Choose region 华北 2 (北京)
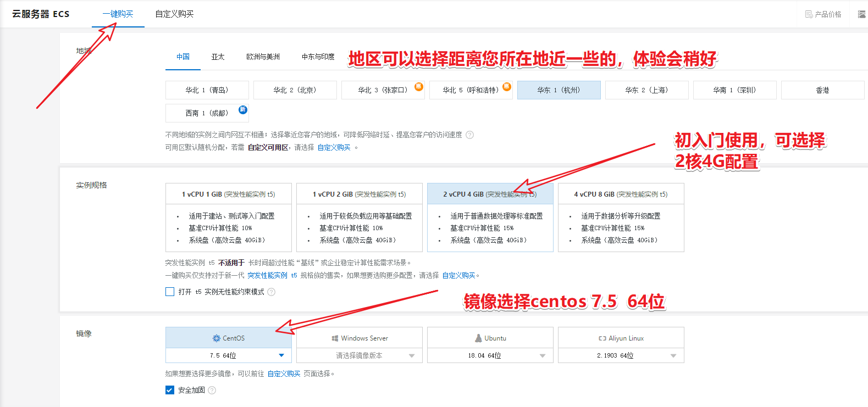 coord(295,90)
